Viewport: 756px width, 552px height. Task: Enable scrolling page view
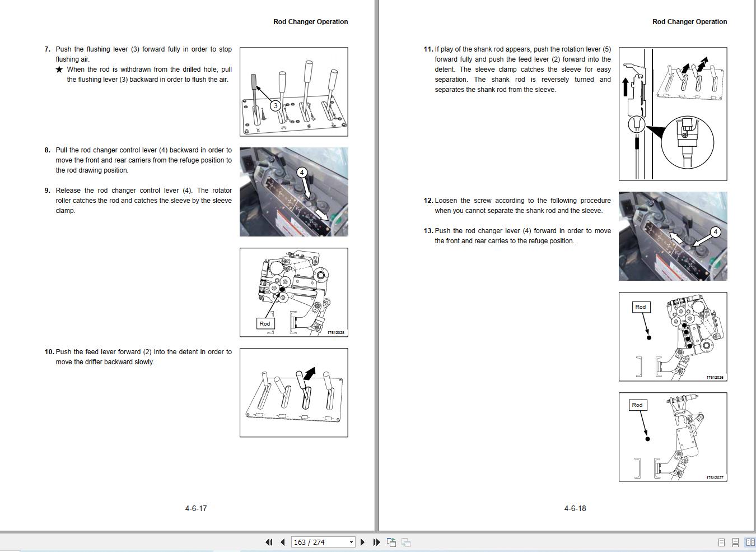[735, 542]
